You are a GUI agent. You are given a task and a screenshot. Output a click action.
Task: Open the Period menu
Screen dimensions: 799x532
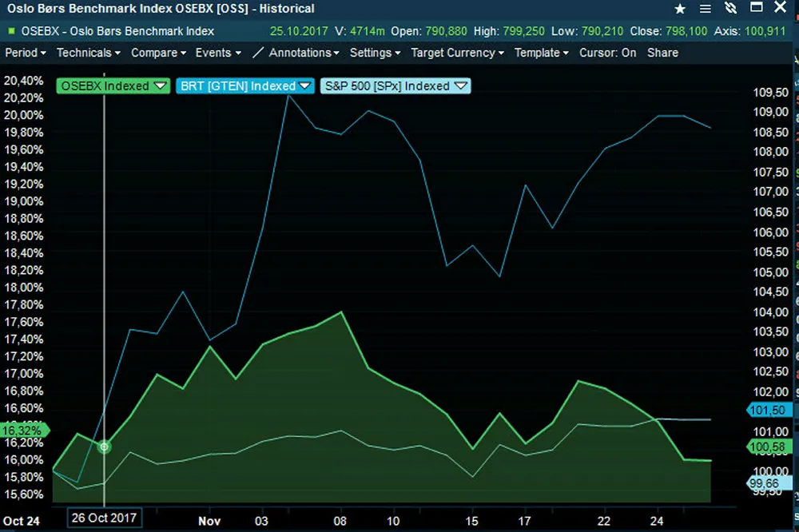[26, 53]
